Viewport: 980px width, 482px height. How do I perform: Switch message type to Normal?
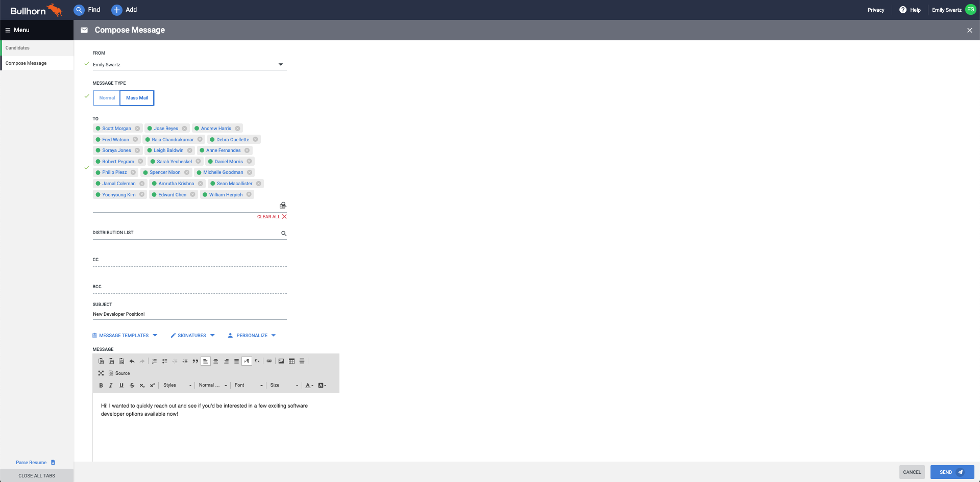[107, 98]
